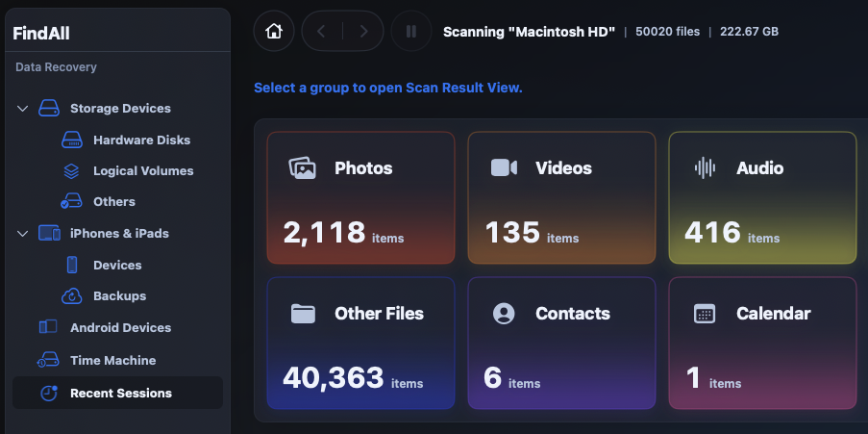The height and width of the screenshot is (434, 868).
Task: Collapse the iPhones & iPads section
Action: (23, 233)
